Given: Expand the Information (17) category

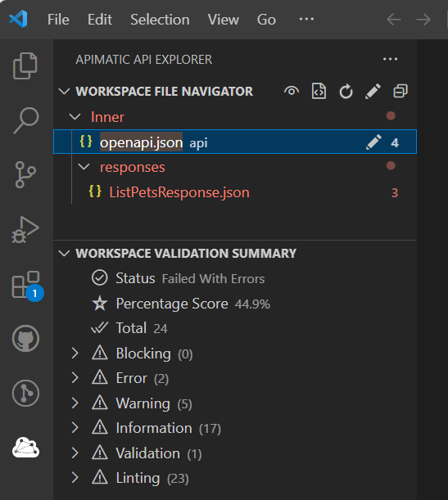Looking at the screenshot, I should pos(75,428).
